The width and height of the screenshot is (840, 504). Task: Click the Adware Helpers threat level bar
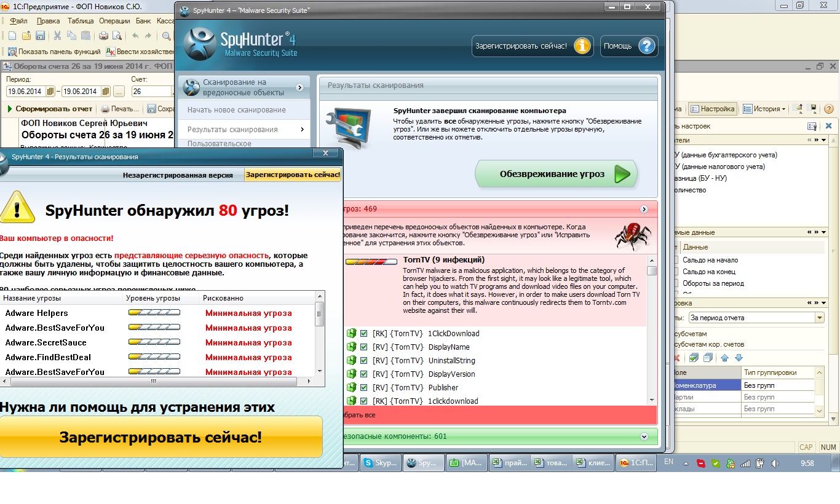point(154,313)
